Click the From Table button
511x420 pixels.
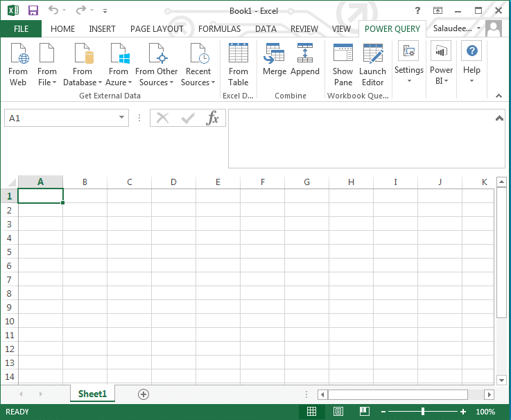(x=239, y=65)
